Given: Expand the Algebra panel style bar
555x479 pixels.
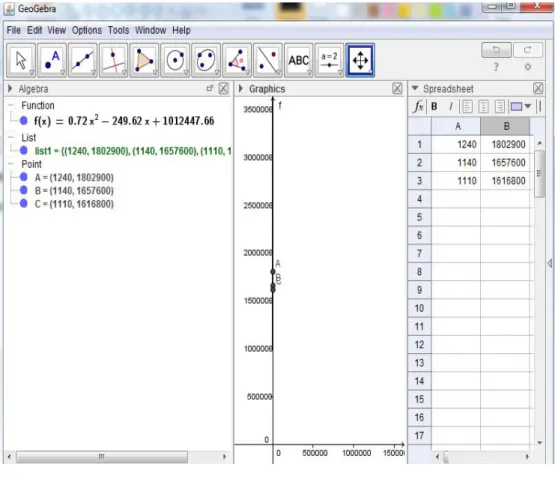Looking at the screenshot, I should tap(10, 89).
